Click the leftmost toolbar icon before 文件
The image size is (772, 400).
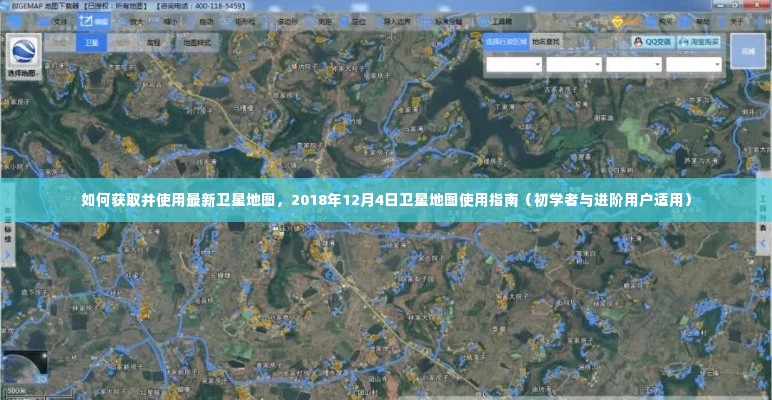click(15, 22)
